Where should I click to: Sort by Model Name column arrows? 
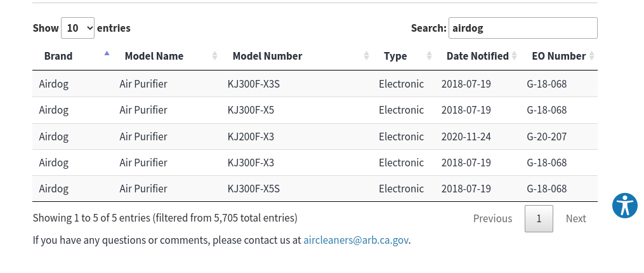pos(214,56)
